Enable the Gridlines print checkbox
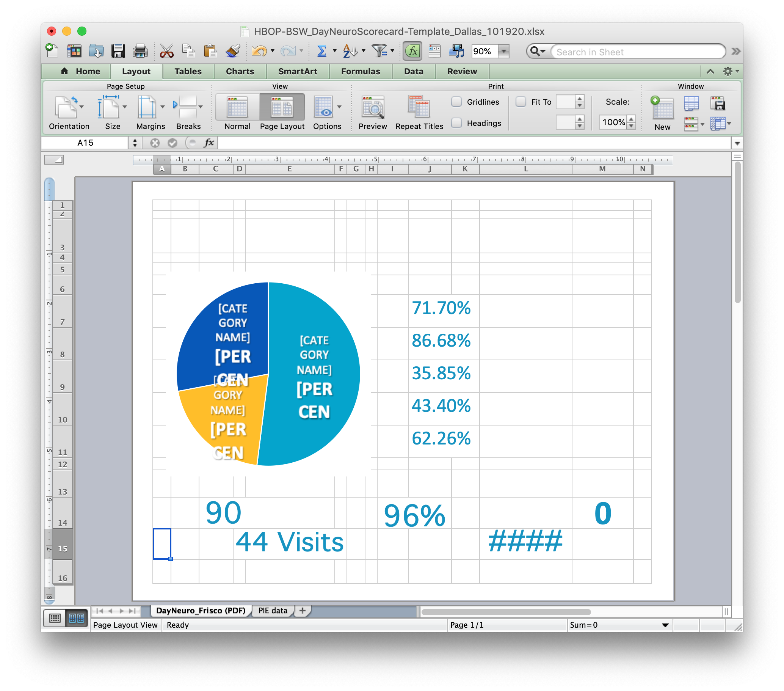 tap(456, 102)
